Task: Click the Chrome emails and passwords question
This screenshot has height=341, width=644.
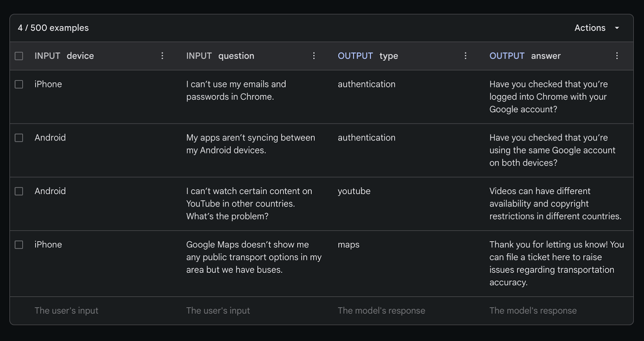Action: coord(236,90)
